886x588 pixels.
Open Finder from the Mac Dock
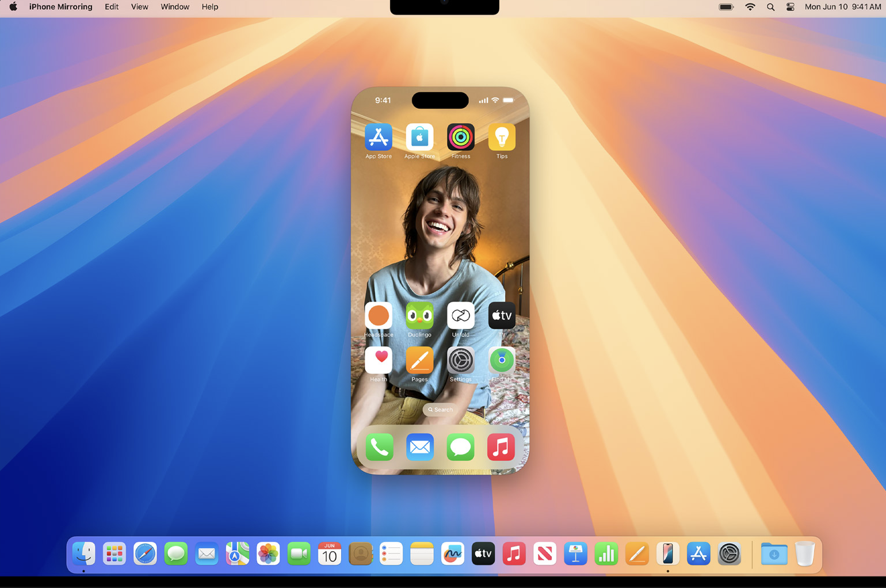click(84, 554)
